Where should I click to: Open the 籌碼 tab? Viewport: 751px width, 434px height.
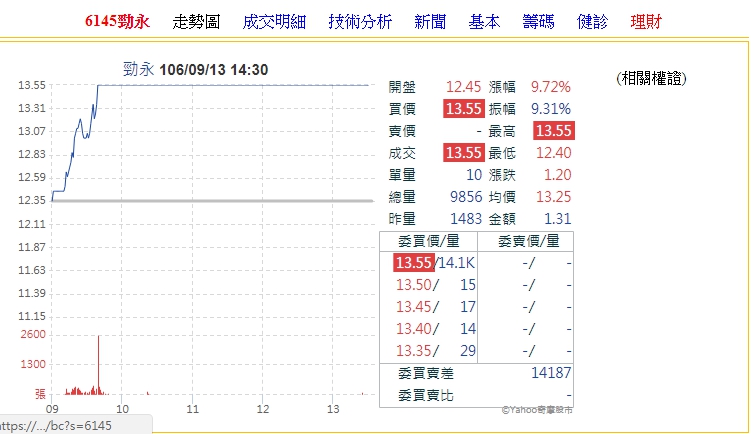[538, 22]
